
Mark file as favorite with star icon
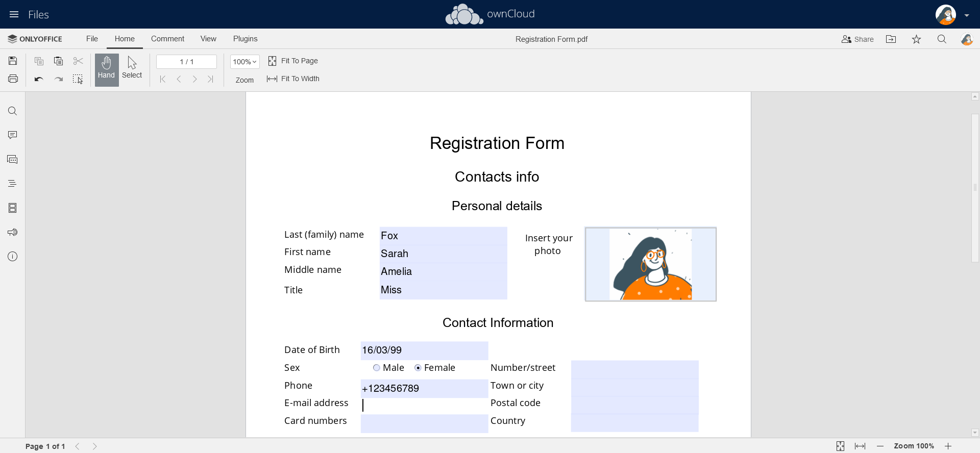pos(916,39)
